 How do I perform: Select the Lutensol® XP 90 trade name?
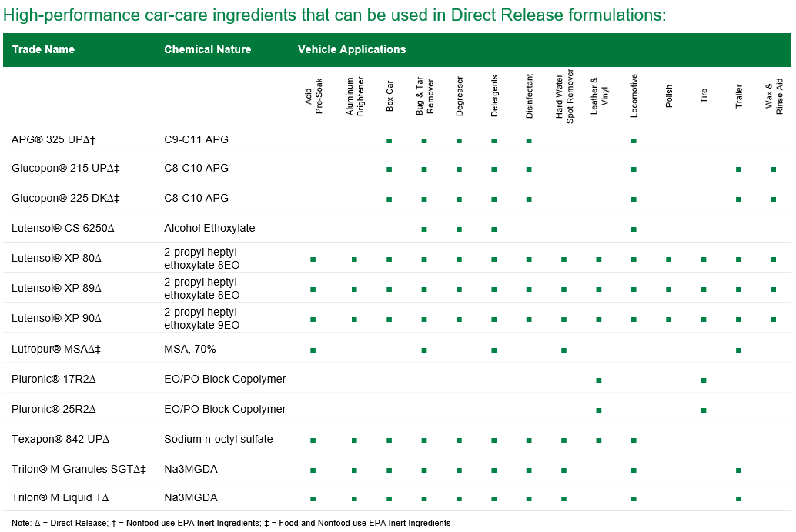click(56, 318)
